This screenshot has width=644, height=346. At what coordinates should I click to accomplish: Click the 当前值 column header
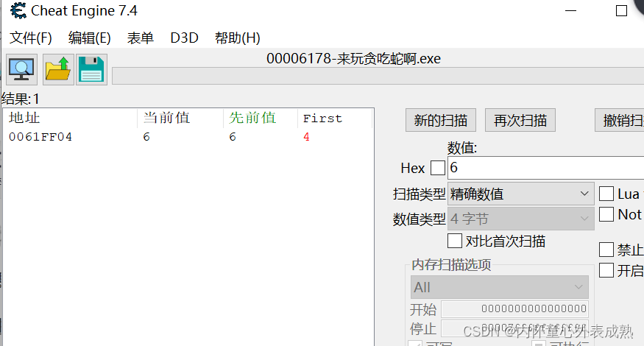click(180, 119)
